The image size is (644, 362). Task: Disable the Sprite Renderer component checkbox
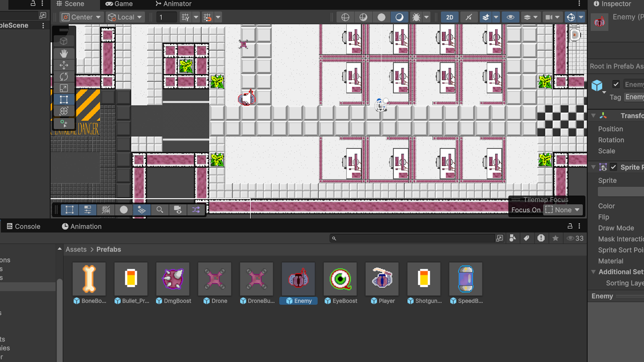(613, 167)
